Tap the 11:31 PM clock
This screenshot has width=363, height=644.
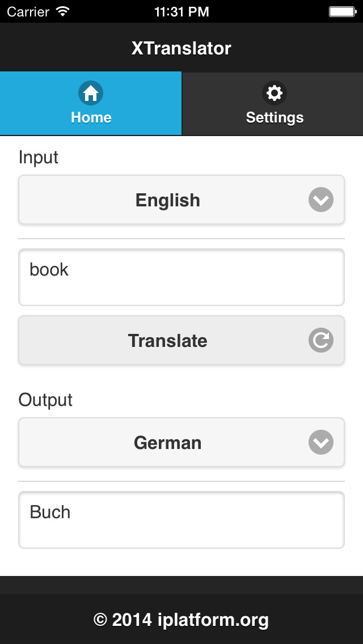(181, 11)
